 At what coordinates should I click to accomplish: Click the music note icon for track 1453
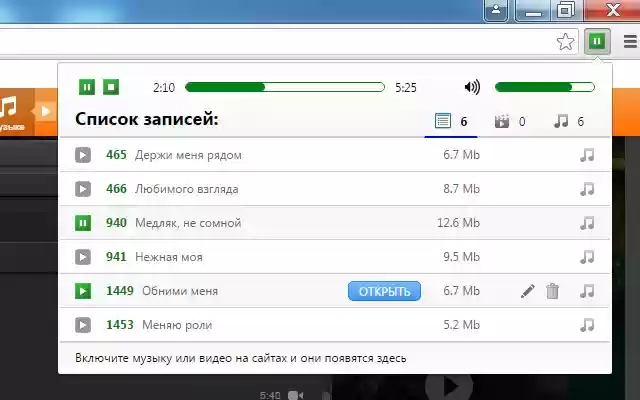coord(587,325)
